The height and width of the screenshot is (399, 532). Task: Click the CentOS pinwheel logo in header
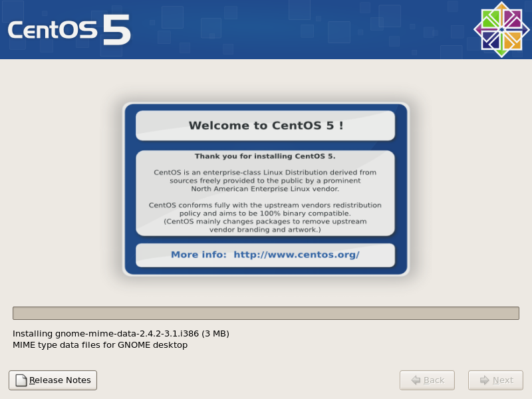pos(501,30)
